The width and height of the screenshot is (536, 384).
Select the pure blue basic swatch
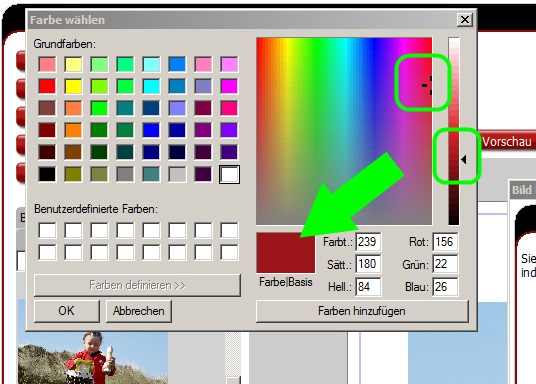point(151,130)
